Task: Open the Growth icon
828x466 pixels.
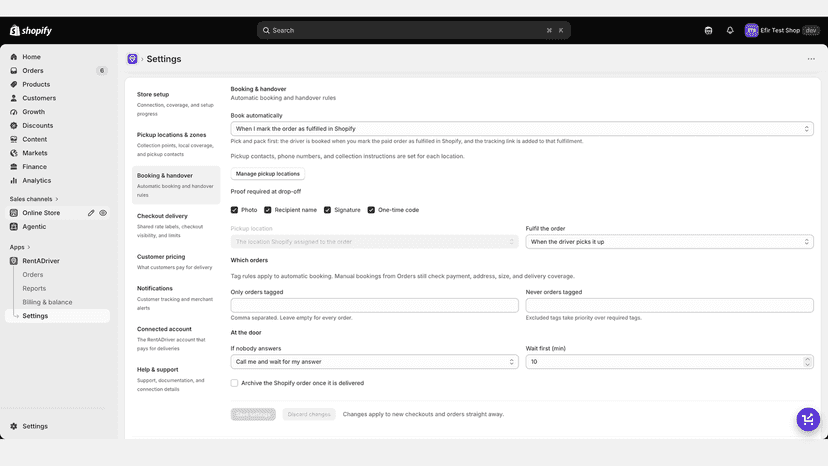Action: point(14,111)
